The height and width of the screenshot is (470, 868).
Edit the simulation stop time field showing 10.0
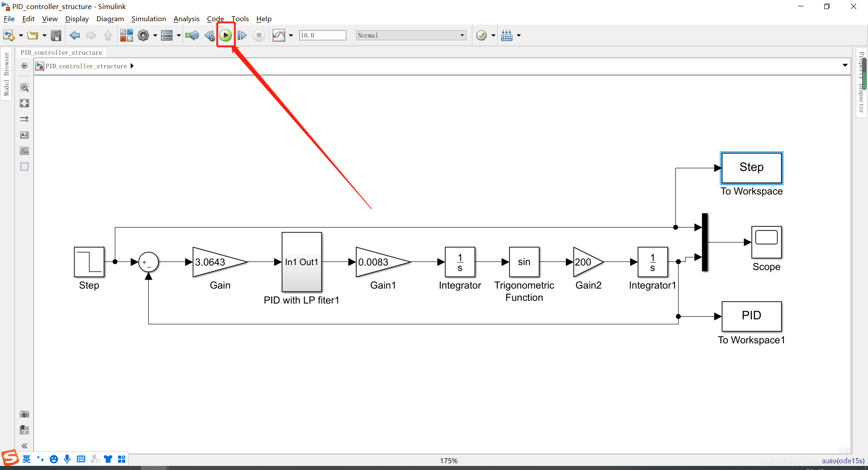click(x=322, y=35)
